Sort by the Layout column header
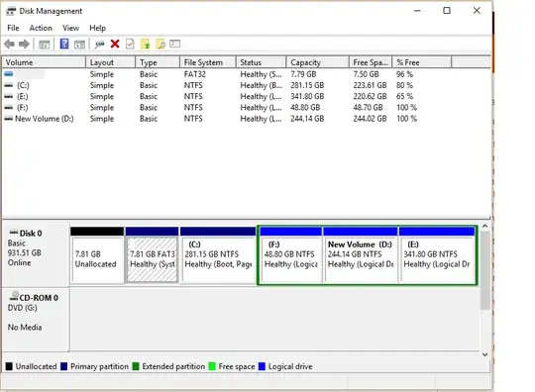 click(x=111, y=62)
